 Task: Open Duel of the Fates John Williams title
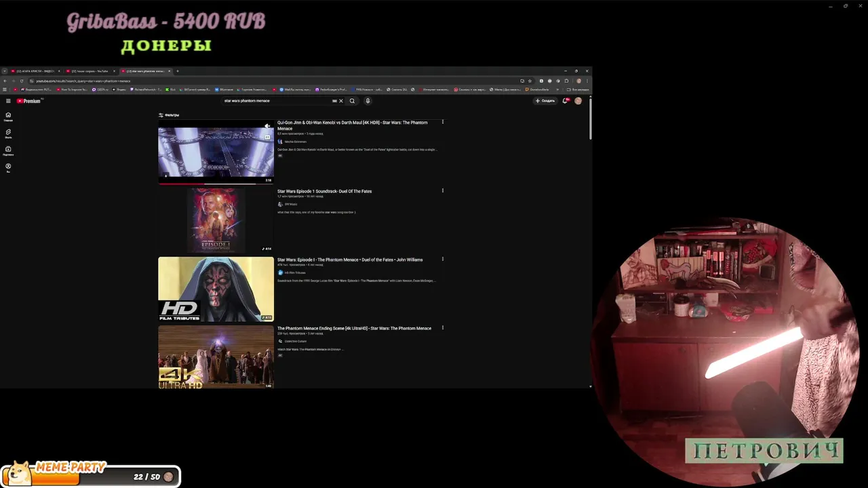point(350,260)
